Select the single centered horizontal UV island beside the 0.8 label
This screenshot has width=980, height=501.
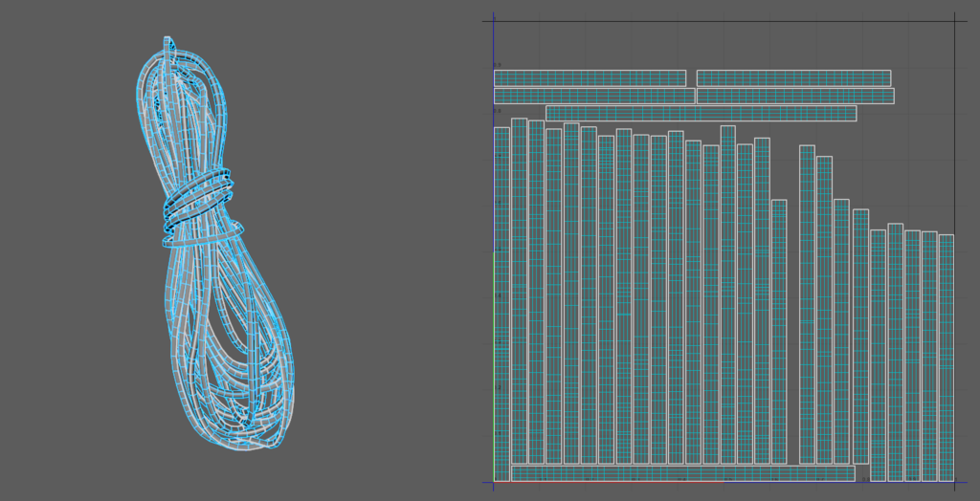701,113
